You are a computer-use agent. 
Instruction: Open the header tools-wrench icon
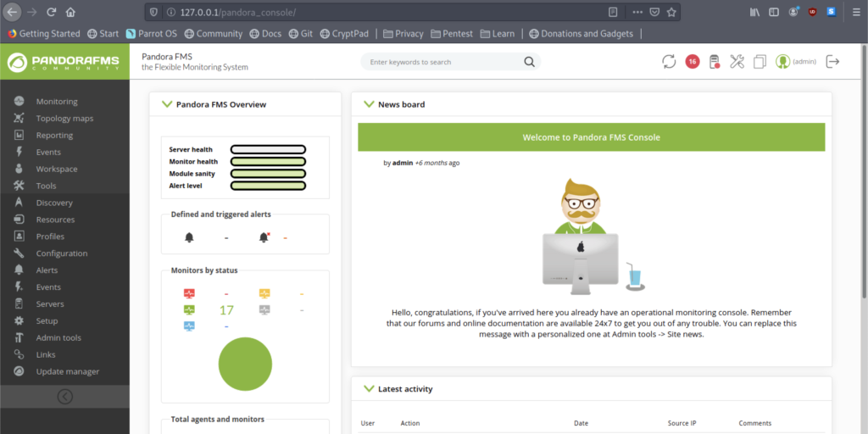(x=737, y=61)
